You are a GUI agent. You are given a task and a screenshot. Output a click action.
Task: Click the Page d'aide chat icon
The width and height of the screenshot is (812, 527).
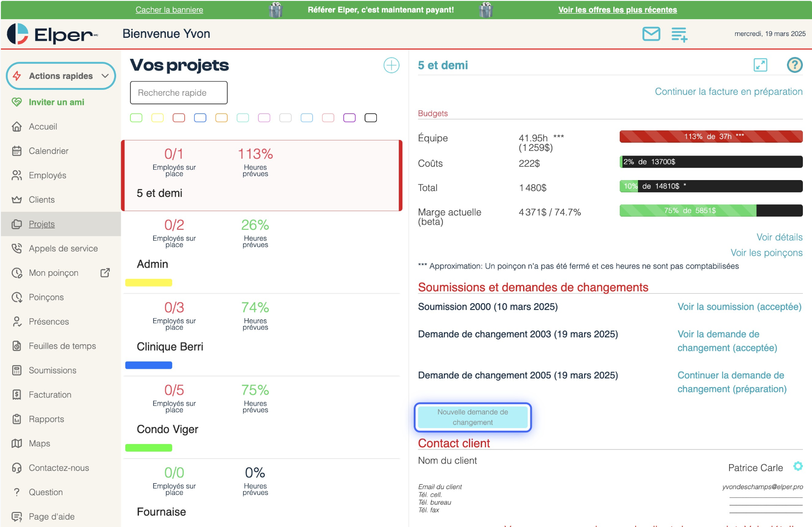click(x=17, y=517)
